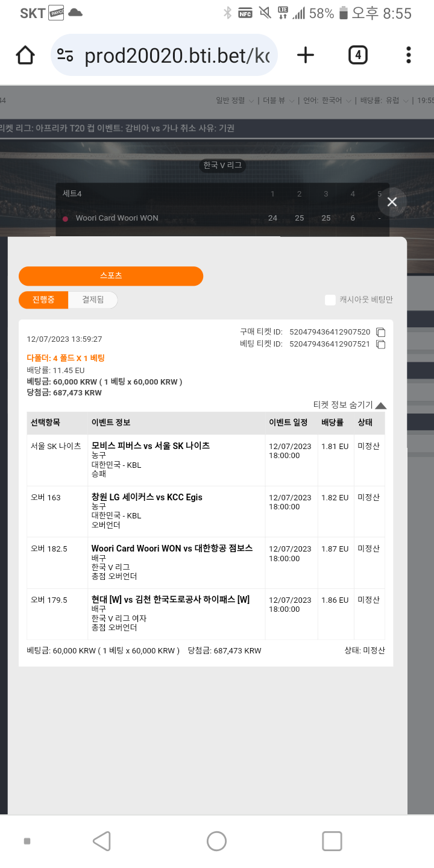Click the 1.81 EU odds value
Viewport: 434px width, 868px height.
click(x=335, y=447)
